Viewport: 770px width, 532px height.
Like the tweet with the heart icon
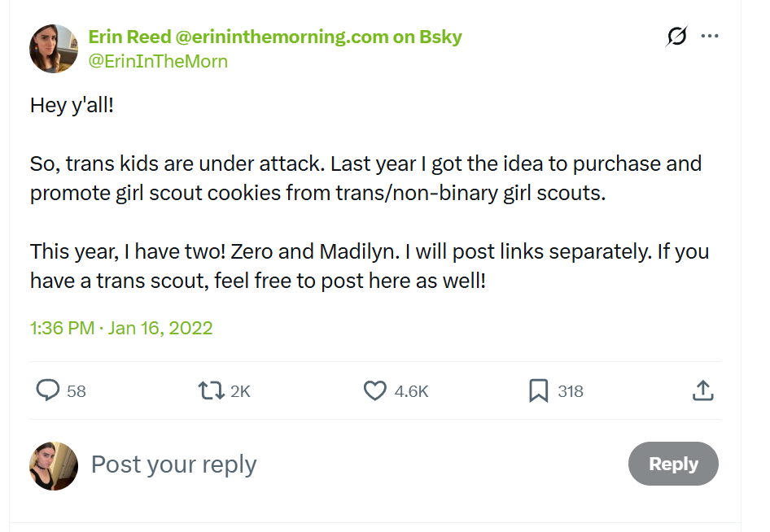(x=374, y=391)
